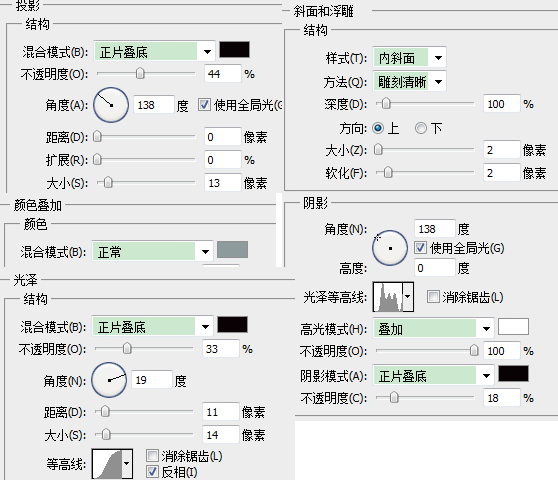
Task: Toggle 使用全局光(G) checkbox in 阴影
Action: (x=420, y=248)
